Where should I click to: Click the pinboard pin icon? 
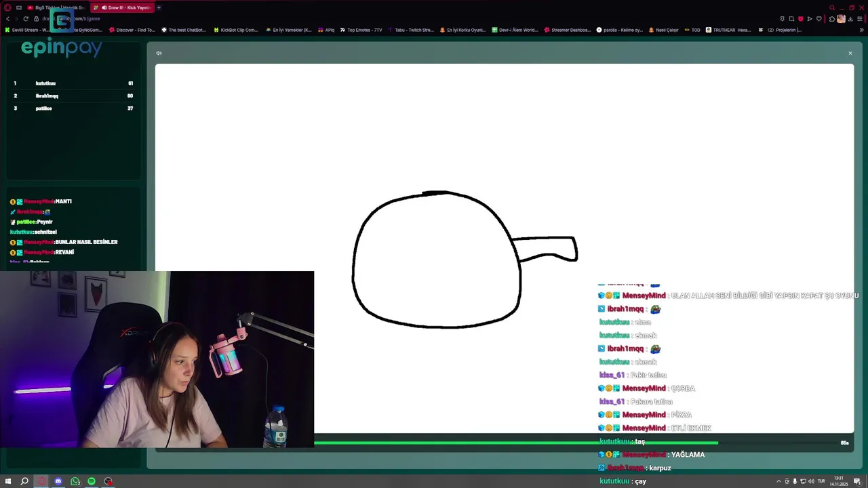[x=782, y=19]
